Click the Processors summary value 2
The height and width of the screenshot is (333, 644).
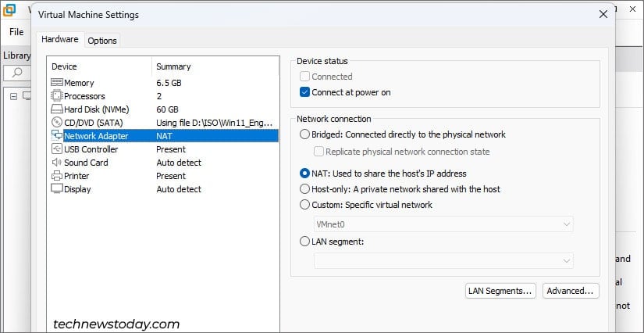click(x=159, y=96)
